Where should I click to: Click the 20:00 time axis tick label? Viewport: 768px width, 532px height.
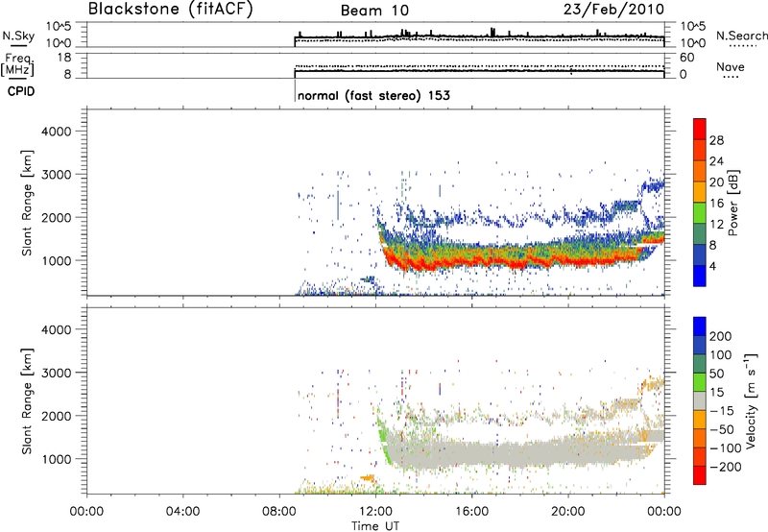(568, 512)
